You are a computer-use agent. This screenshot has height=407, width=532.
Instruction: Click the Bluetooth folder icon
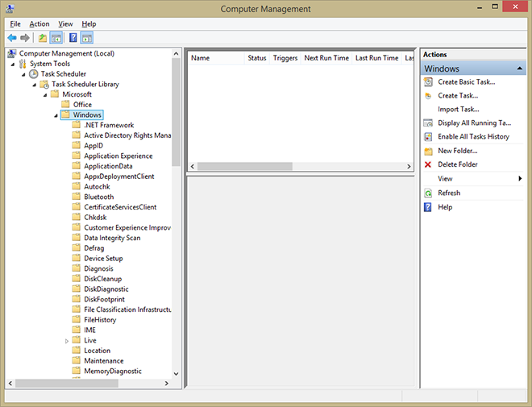(77, 197)
